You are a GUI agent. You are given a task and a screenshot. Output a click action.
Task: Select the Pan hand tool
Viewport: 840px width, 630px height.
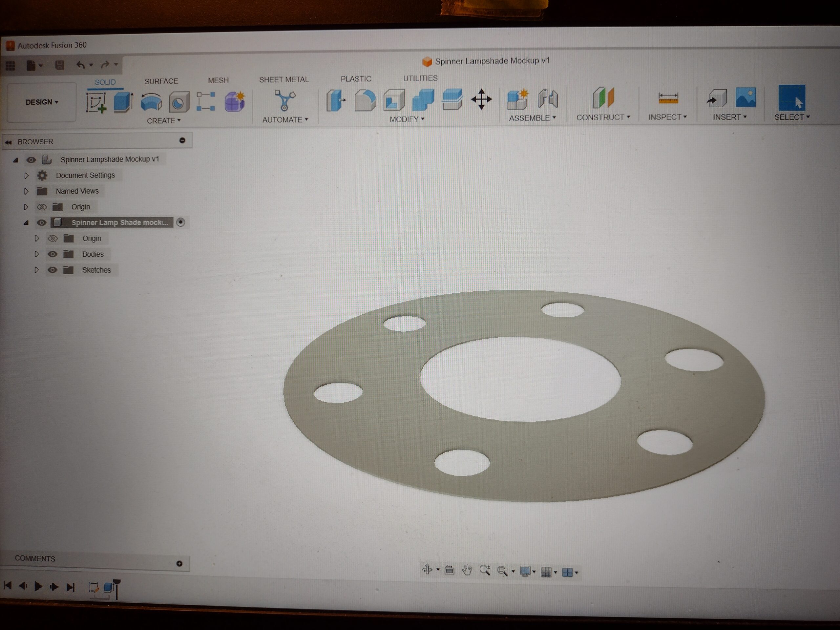click(467, 570)
